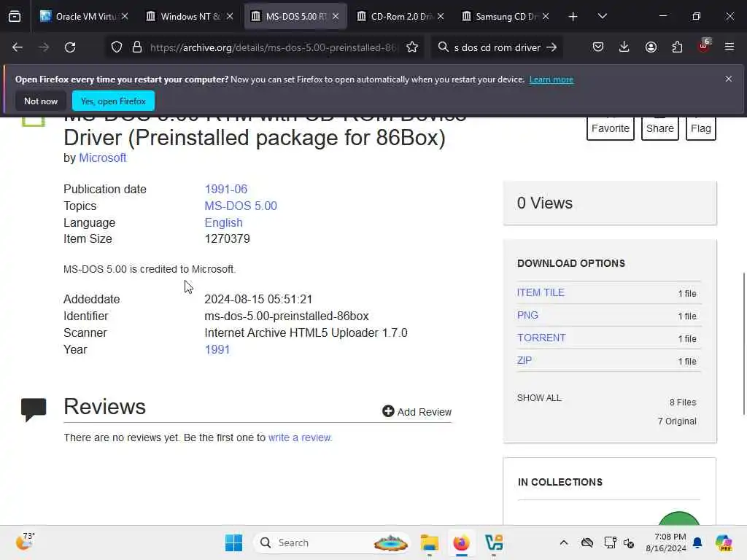Click taskbar Search box
This screenshot has height=560, width=747.
click(x=333, y=542)
